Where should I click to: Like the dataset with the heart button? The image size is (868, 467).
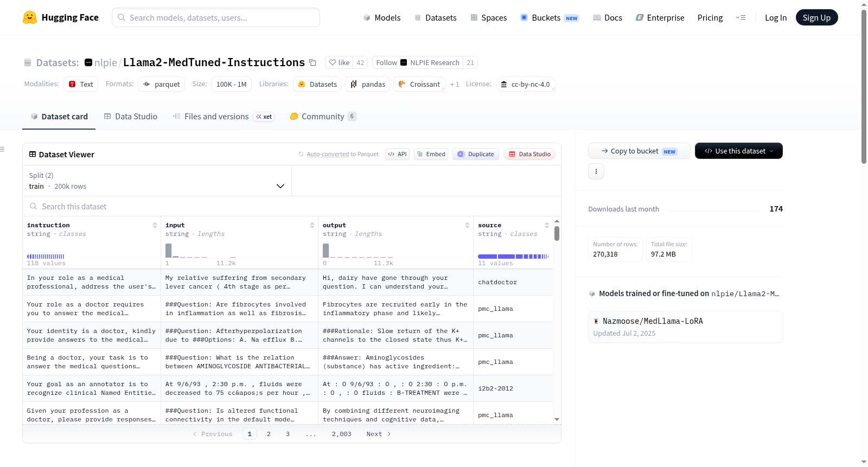(339, 62)
